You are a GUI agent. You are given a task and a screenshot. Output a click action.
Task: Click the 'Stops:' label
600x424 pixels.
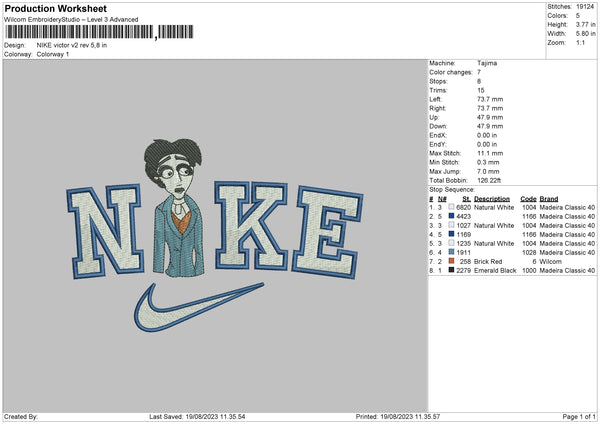438,81
